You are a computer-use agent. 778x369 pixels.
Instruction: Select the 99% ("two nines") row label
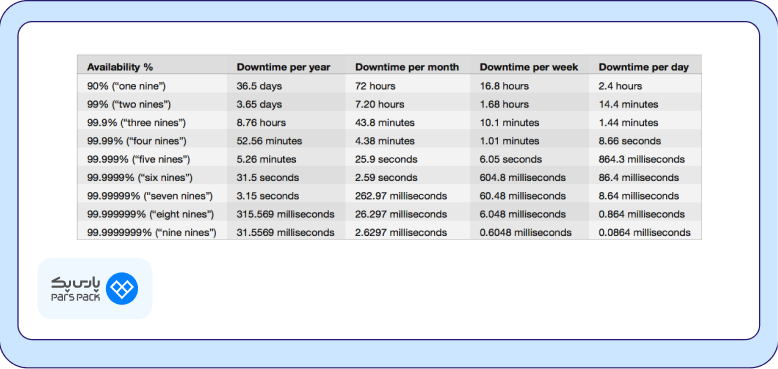pyautogui.click(x=129, y=104)
